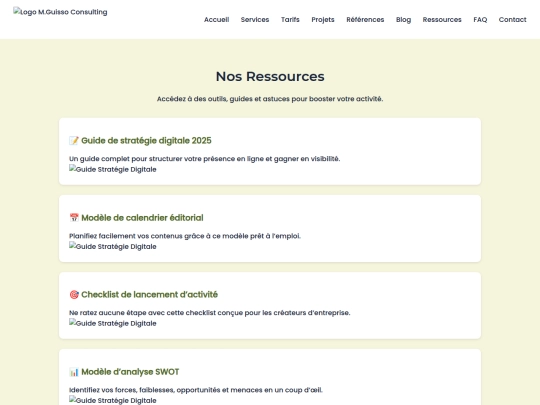Go to the Contact page

(512, 20)
